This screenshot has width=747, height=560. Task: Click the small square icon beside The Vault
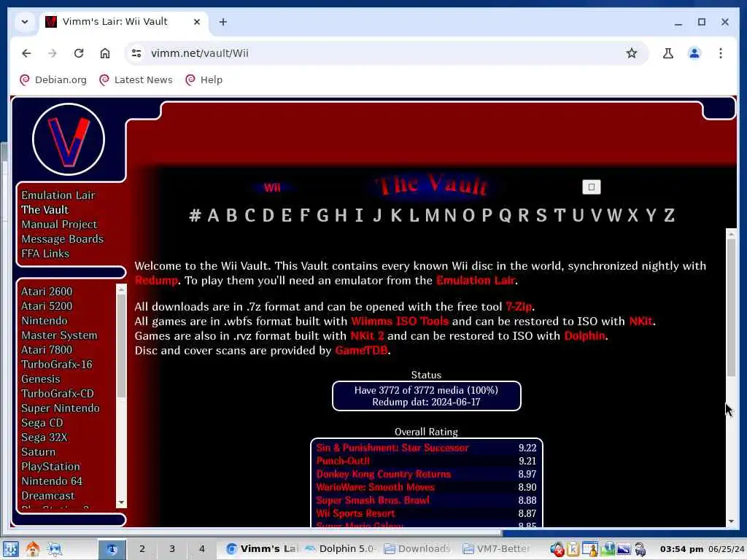591,187
